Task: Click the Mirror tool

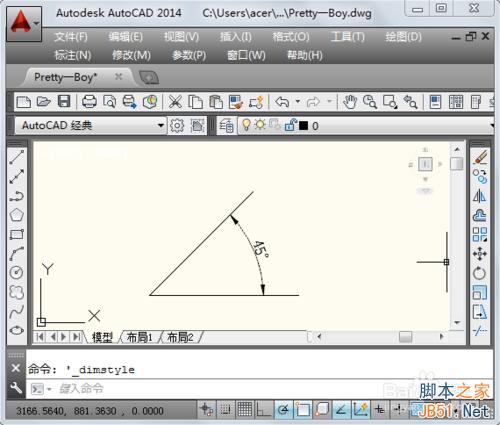Action: coord(480,196)
